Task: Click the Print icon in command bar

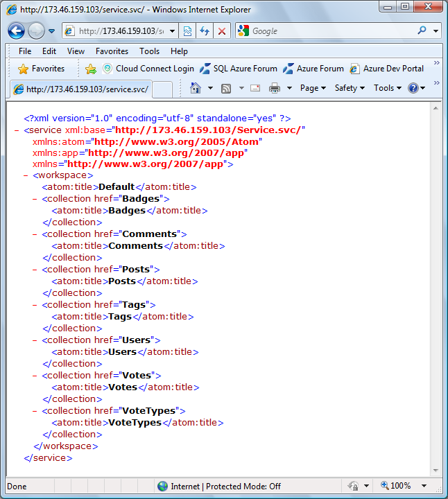Action: [275, 88]
